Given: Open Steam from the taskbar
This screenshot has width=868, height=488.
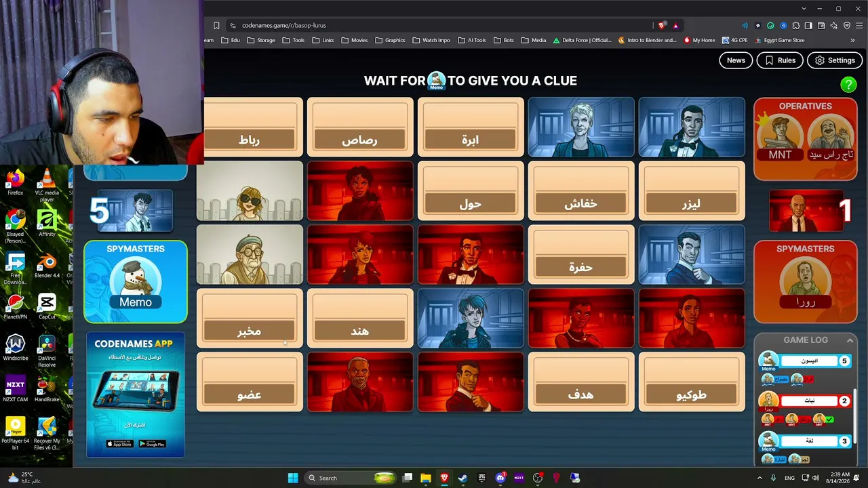Looking at the screenshot, I should click(462, 478).
